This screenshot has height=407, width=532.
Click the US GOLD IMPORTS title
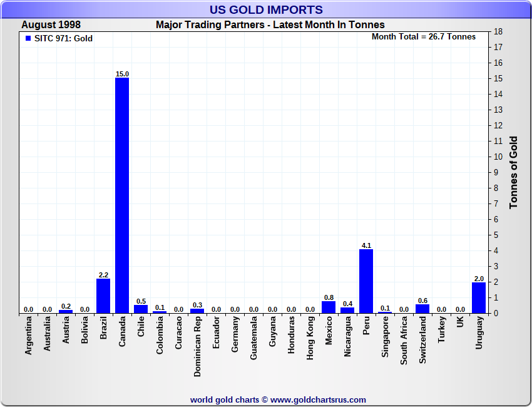tap(267, 9)
